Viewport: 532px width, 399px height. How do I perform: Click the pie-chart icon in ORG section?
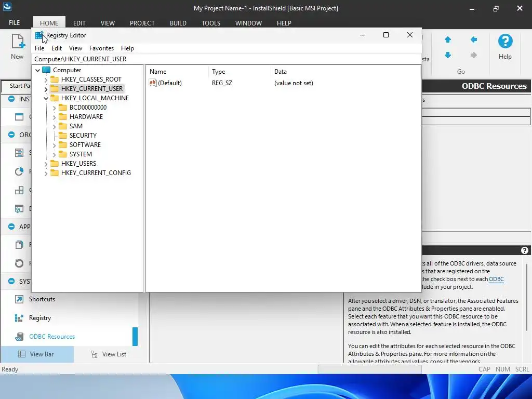[x=19, y=171]
